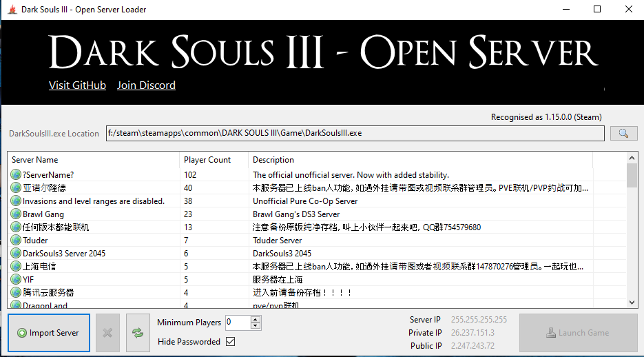Open the Join Discord link
Image resolution: width=644 pixels, height=357 pixels.
click(146, 85)
